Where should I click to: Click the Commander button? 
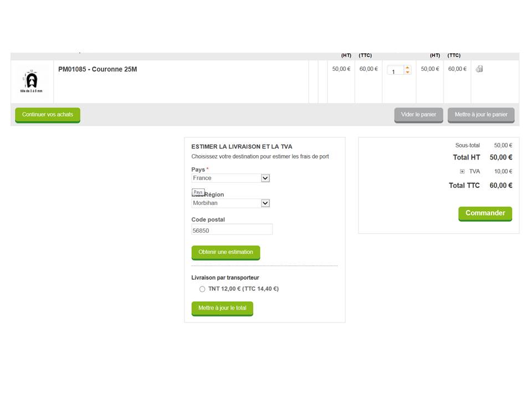[x=485, y=213]
